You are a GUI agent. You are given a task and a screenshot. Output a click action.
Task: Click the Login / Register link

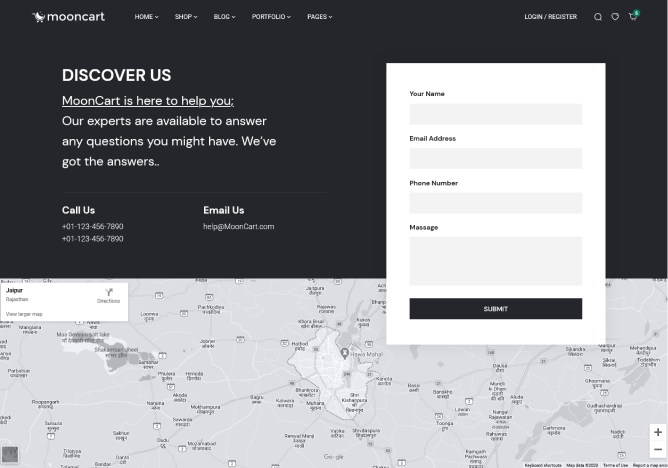pyautogui.click(x=550, y=17)
